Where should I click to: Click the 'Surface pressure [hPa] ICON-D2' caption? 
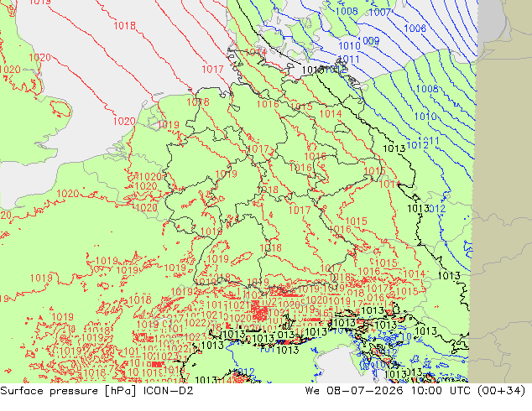tap(96, 391)
